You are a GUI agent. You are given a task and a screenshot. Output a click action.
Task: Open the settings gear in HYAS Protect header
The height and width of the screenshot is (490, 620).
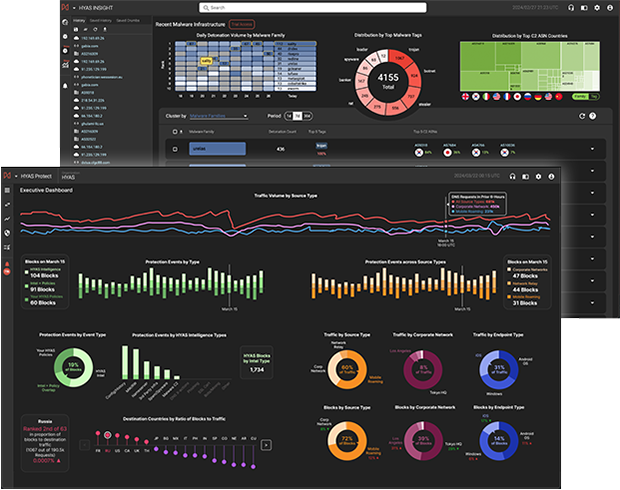pyautogui.click(x=538, y=176)
